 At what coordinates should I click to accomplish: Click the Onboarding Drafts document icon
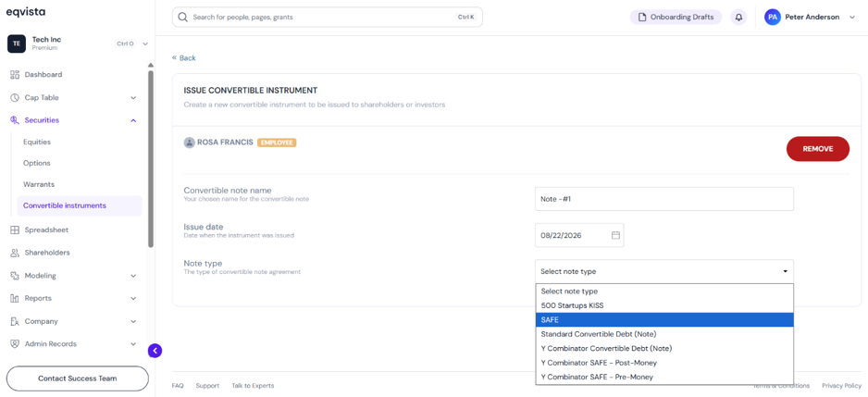coord(642,18)
